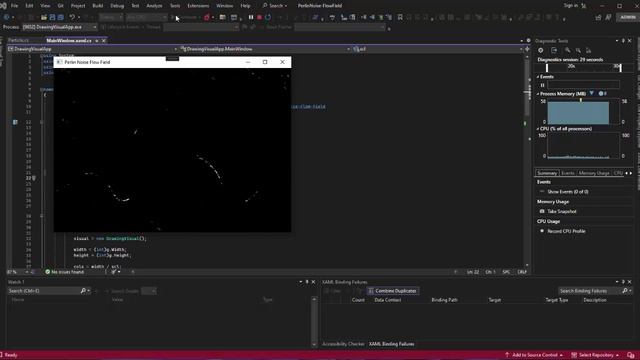Screen dimensions: 640x360
Task: Click Take Snapshot camera icon
Action: coord(542,211)
